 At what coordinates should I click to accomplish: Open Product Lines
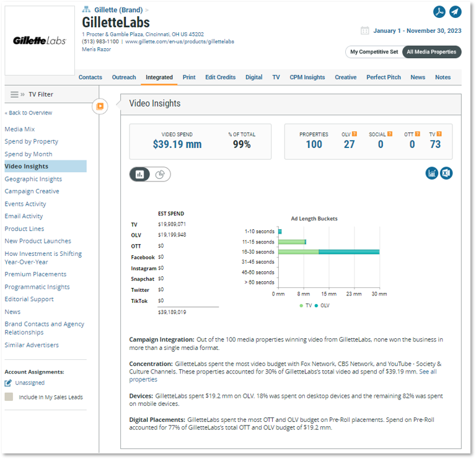tap(24, 229)
